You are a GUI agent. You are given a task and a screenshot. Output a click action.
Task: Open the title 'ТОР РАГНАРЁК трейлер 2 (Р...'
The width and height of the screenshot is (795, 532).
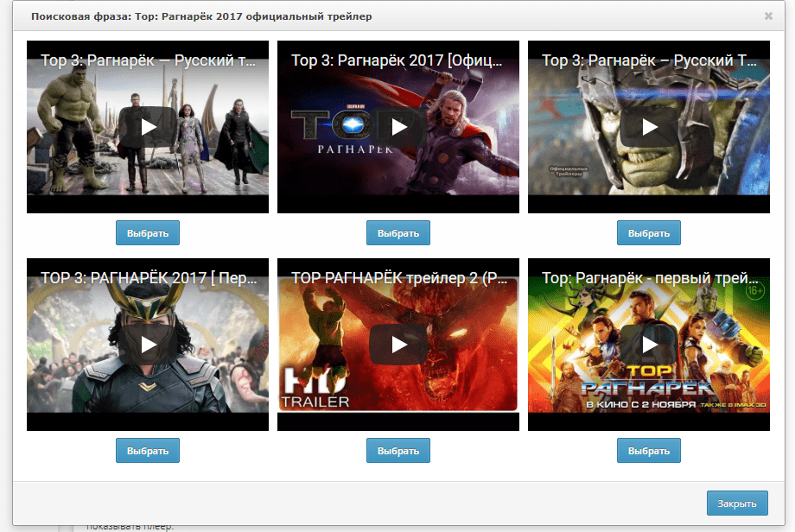pyautogui.click(x=399, y=277)
